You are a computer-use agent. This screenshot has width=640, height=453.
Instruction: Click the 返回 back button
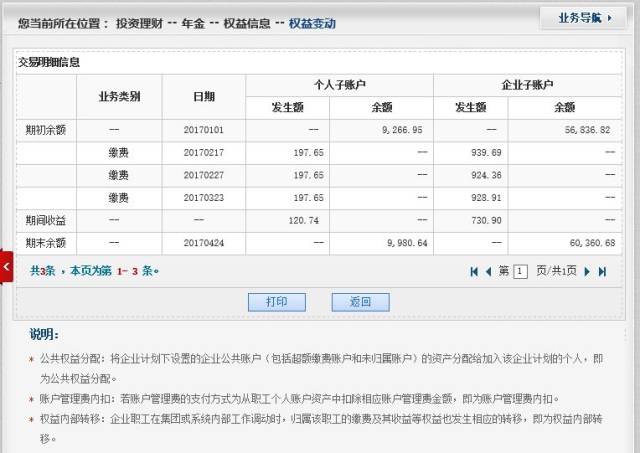click(x=360, y=302)
